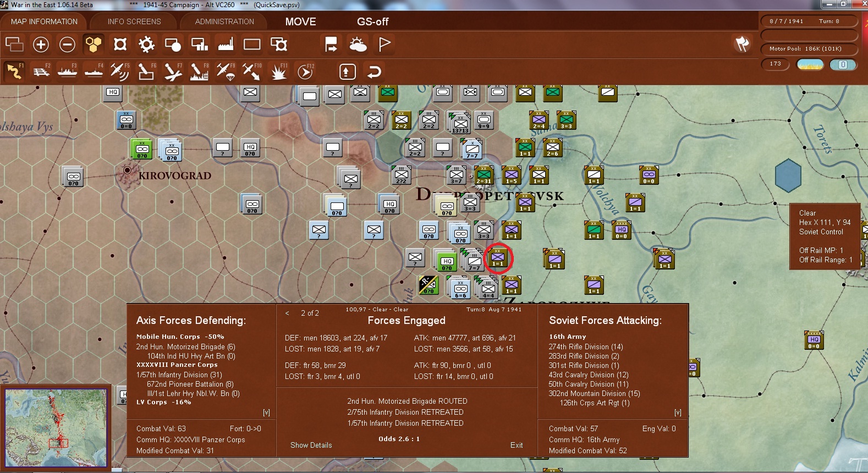Click the 16th Army heading
The width and height of the screenshot is (868, 473).
tap(567, 337)
